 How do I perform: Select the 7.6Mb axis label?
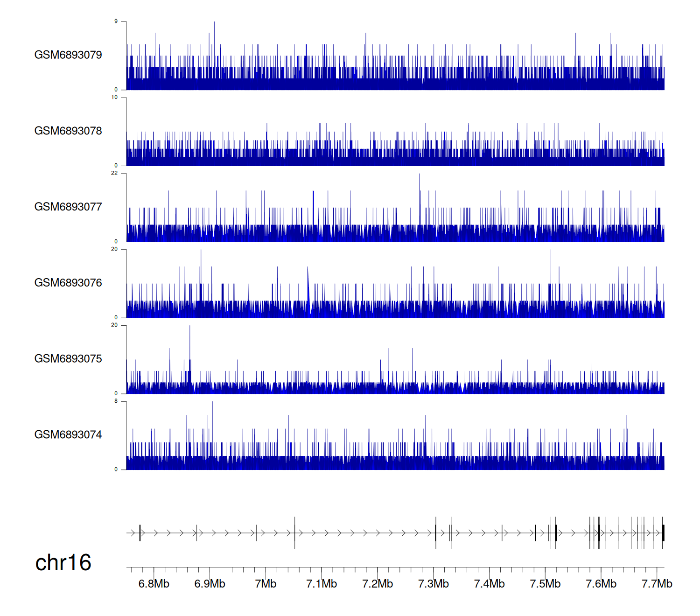click(x=601, y=584)
